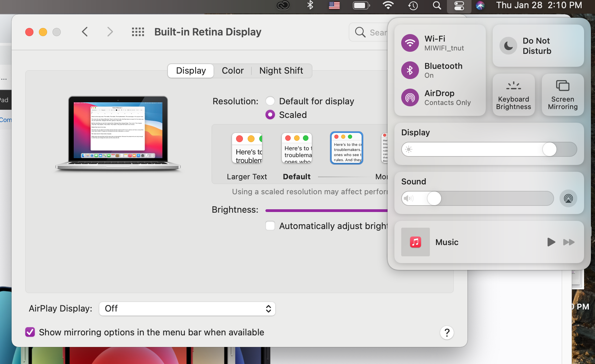This screenshot has width=595, height=364.
Task: Enable automatically adjust brightness checkbox
Action: point(270,226)
